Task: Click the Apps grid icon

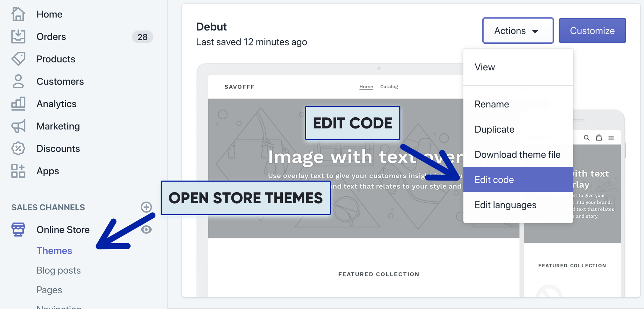Action: pyautogui.click(x=18, y=171)
